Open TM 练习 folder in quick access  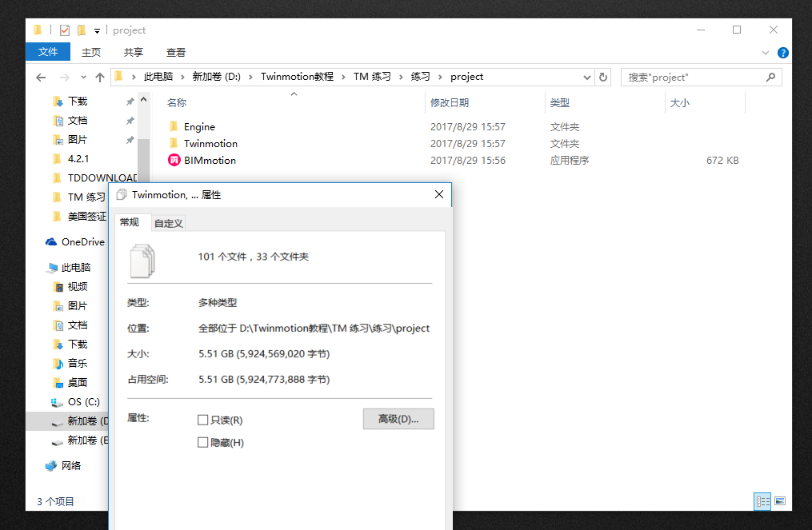[78, 197]
